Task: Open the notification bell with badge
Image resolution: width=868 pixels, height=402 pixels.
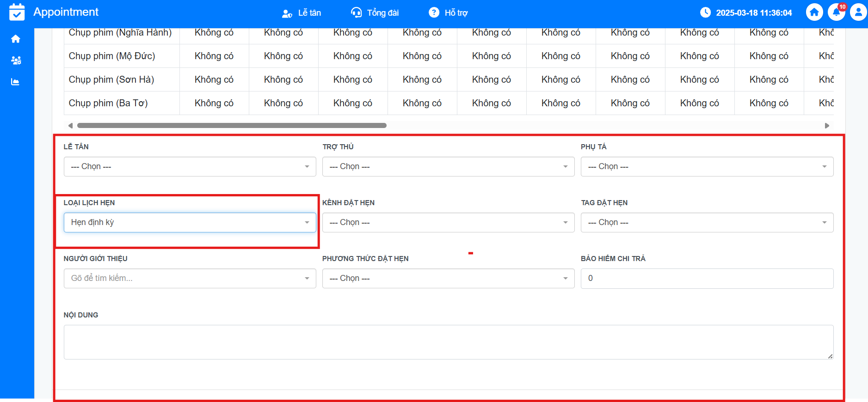Action: tap(836, 12)
